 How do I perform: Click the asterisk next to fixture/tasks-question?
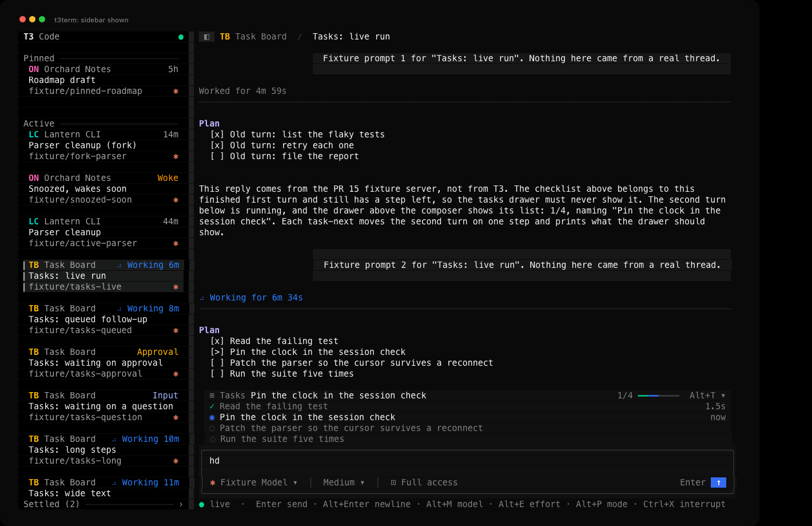point(176,417)
